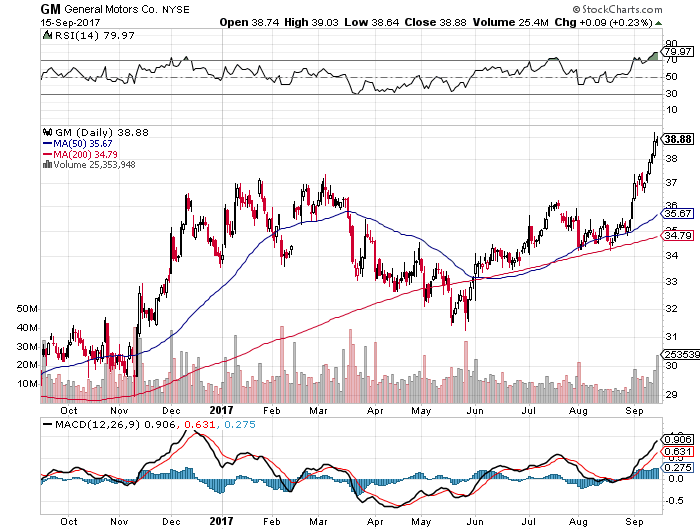The height and width of the screenshot is (530, 700).
Task: Click the Close 38.88 value
Action: 435,22
